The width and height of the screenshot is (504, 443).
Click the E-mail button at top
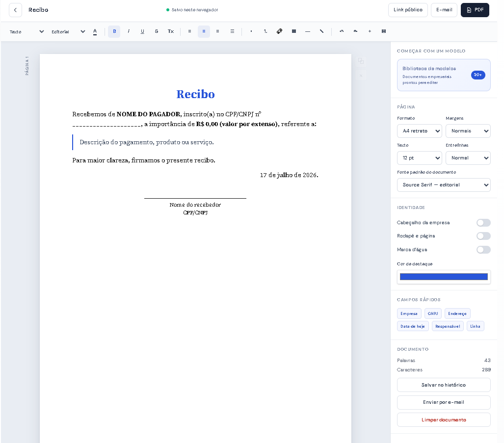click(x=444, y=10)
